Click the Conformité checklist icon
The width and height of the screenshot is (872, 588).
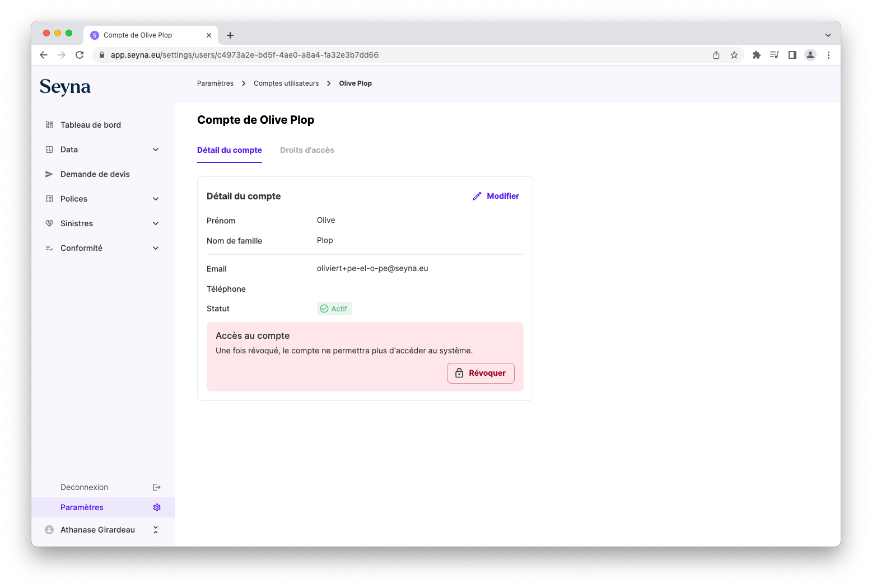49,248
